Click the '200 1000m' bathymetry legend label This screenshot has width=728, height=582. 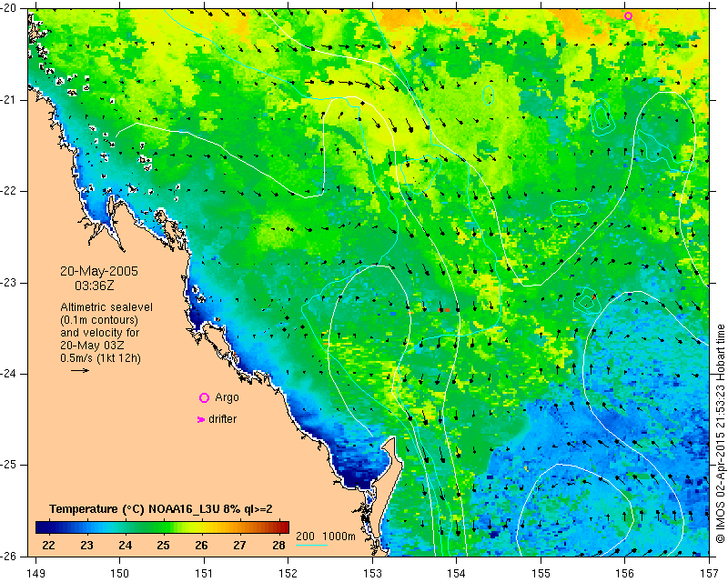tap(326, 537)
